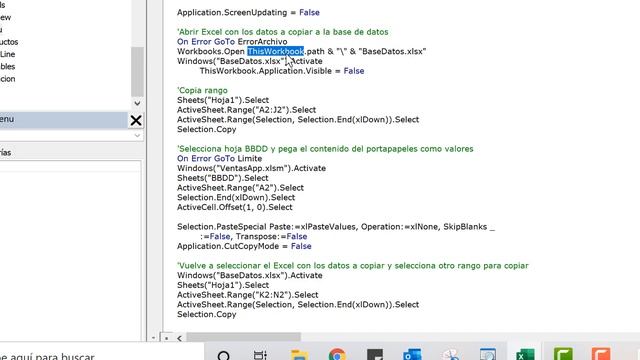Open the dark notes taskbar icon
This screenshot has width=640, height=360.
coord(374,354)
